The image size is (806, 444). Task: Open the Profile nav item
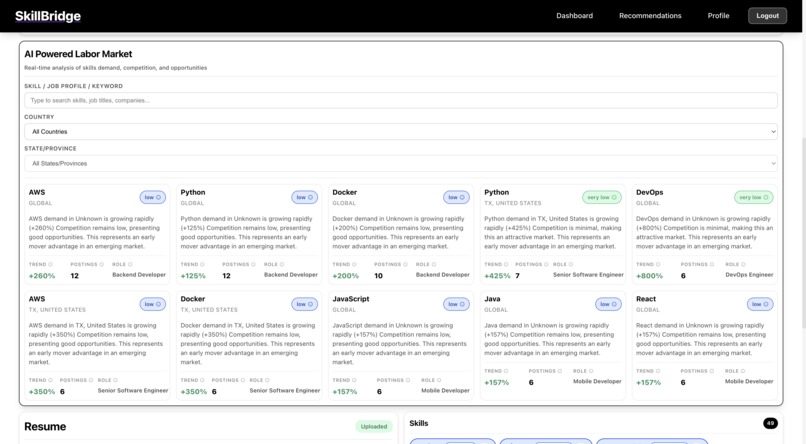point(718,16)
